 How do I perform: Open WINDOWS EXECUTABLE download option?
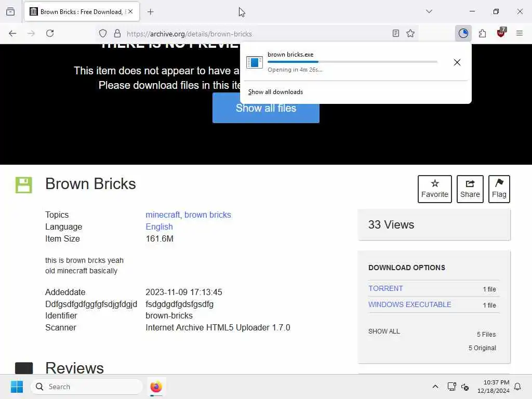[410, 304]
